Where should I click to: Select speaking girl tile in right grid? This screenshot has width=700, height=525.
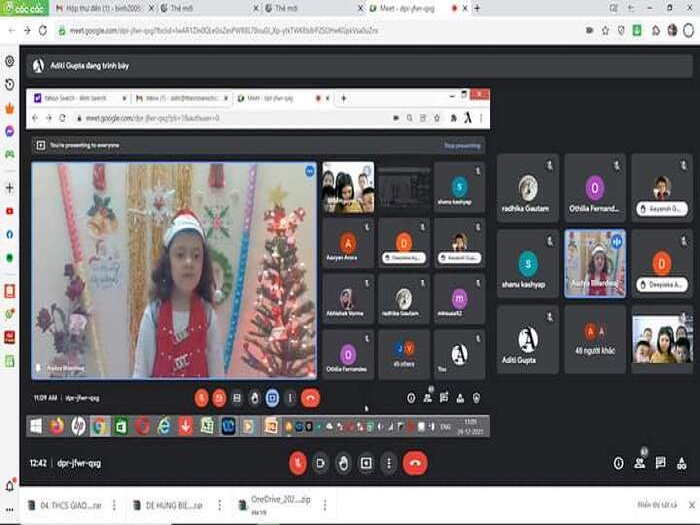point(595,263)
